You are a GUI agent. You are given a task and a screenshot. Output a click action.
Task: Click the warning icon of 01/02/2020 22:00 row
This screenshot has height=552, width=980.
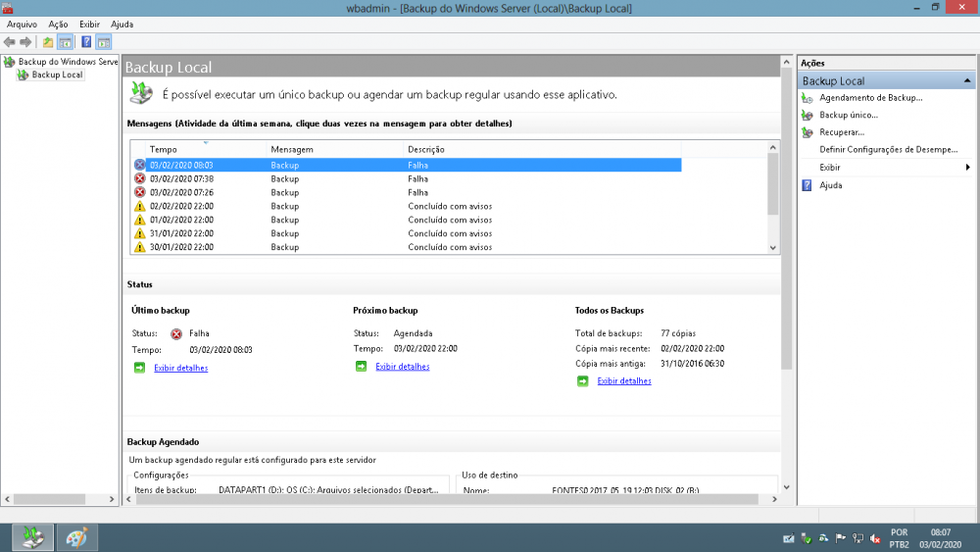[x=139, y=220]
